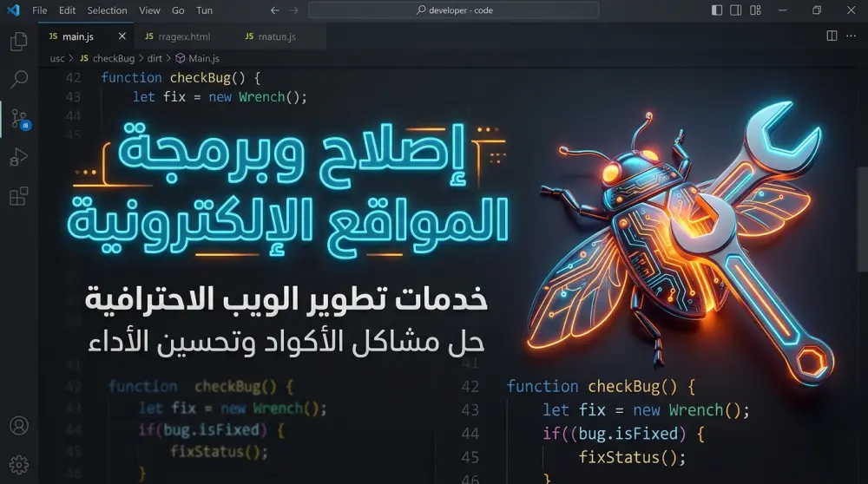Open the customize layout icon
The height and width of the screenshot is (484, 868).
(x=755, y=10)
